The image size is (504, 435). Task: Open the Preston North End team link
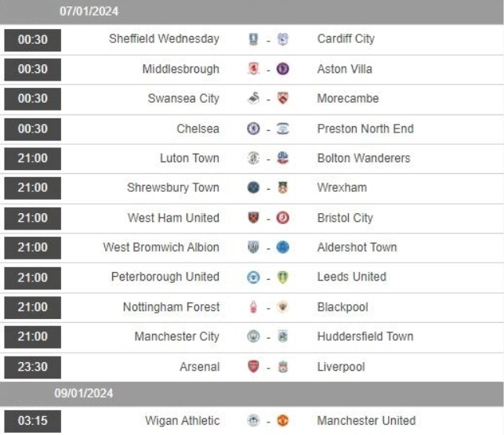[x=365, y=129]
